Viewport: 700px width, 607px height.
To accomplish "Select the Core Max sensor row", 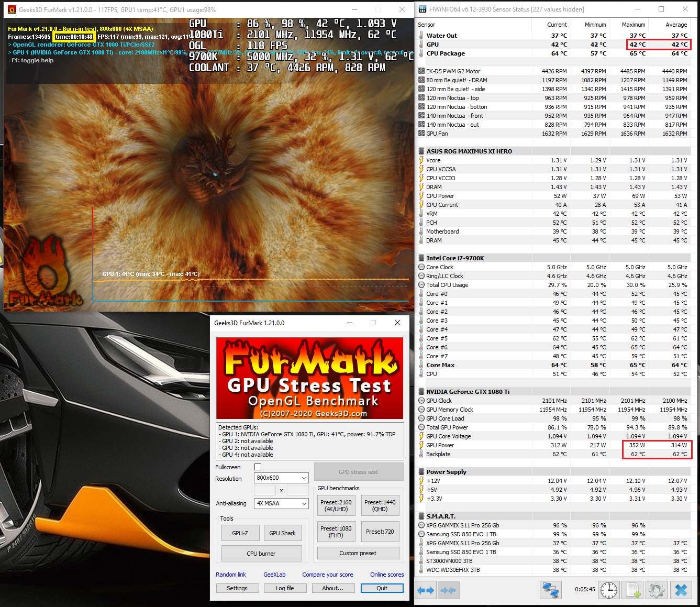I will [x=553, y=365].
